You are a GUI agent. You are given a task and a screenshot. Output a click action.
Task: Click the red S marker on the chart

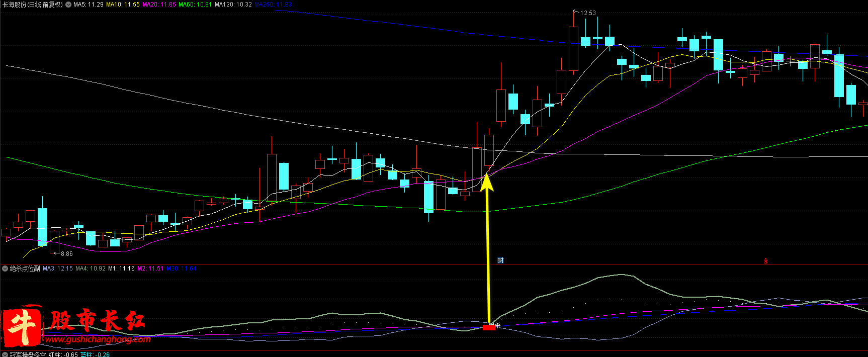coord(766,261)
